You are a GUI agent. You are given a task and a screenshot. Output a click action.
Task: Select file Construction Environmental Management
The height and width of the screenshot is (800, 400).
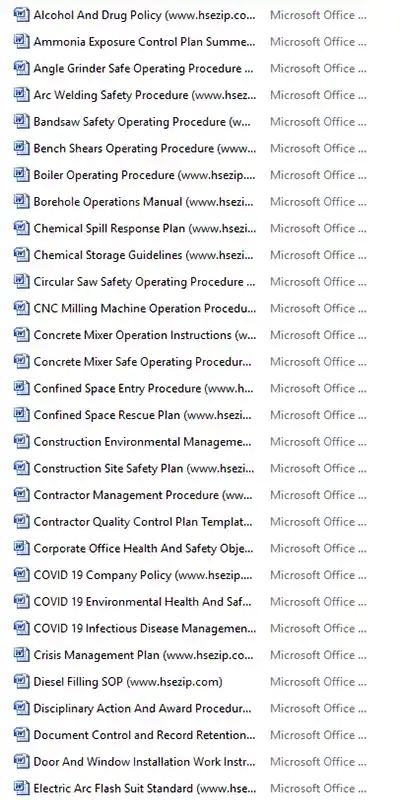pos(143,441)
